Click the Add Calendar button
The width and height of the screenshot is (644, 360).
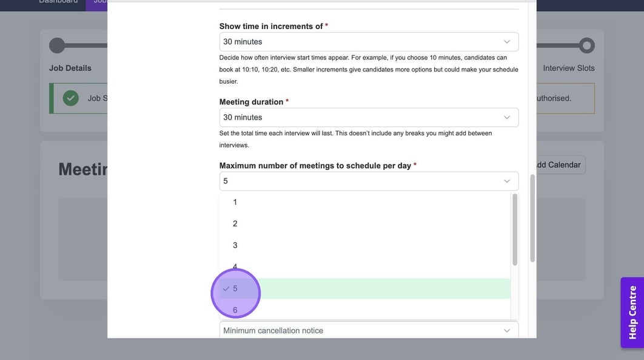click(x=558, y=165)
